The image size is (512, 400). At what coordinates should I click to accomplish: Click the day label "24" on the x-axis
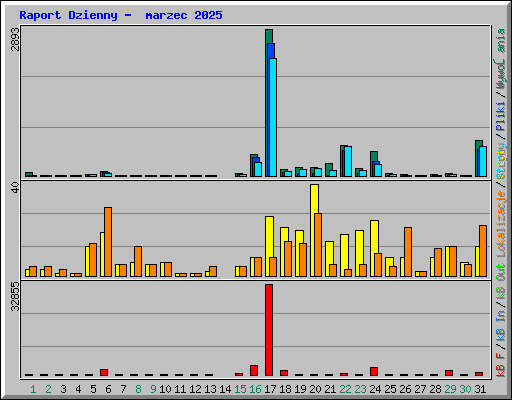coord(375,389)
